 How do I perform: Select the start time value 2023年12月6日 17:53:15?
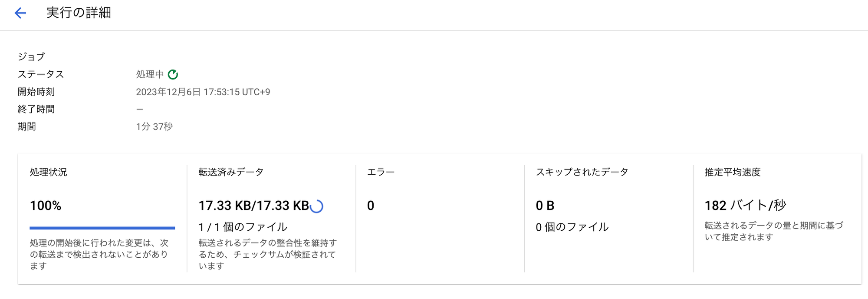coord(203,92)
